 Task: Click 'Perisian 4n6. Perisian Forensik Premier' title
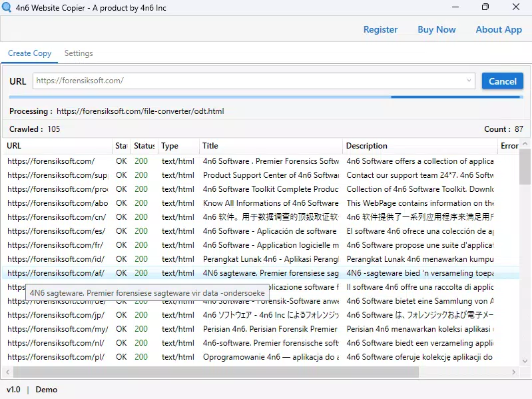270,329
